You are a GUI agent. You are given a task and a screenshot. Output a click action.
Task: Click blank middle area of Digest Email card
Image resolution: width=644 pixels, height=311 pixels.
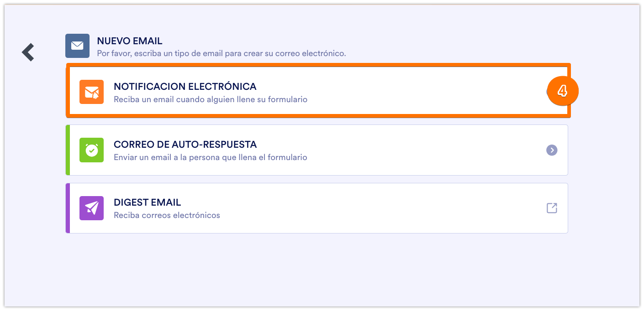pyautogui.click(x=365, y=208)
